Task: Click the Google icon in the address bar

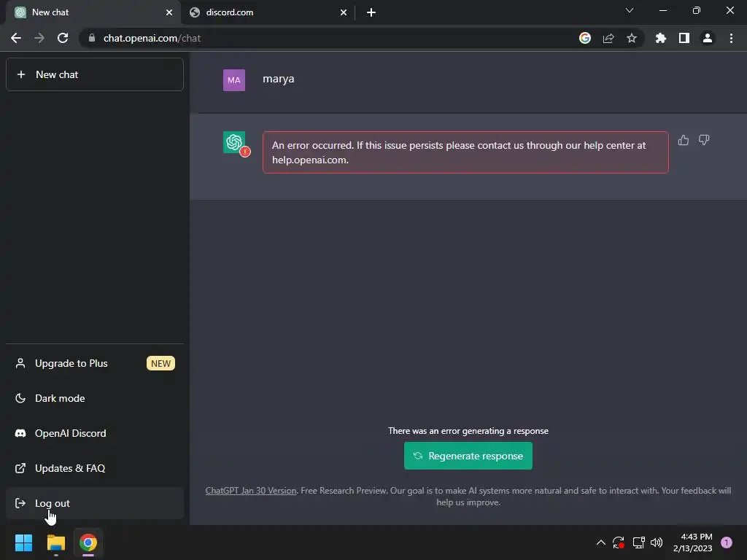Action: pyautogui.click(x=585, y=38)
